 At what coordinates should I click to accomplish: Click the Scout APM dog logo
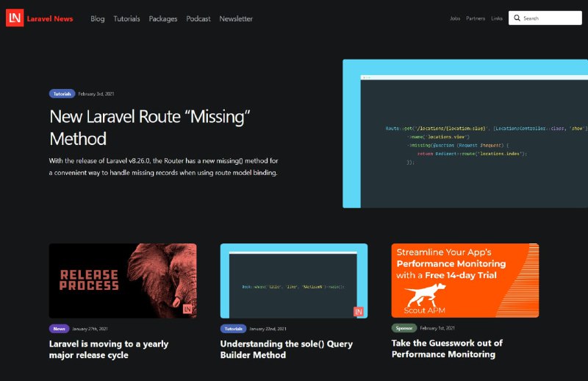coord(426,295)
